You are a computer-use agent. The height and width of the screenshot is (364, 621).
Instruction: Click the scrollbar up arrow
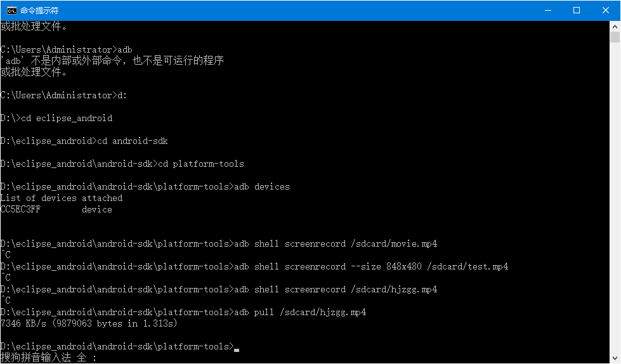click(x=615, y=27)
